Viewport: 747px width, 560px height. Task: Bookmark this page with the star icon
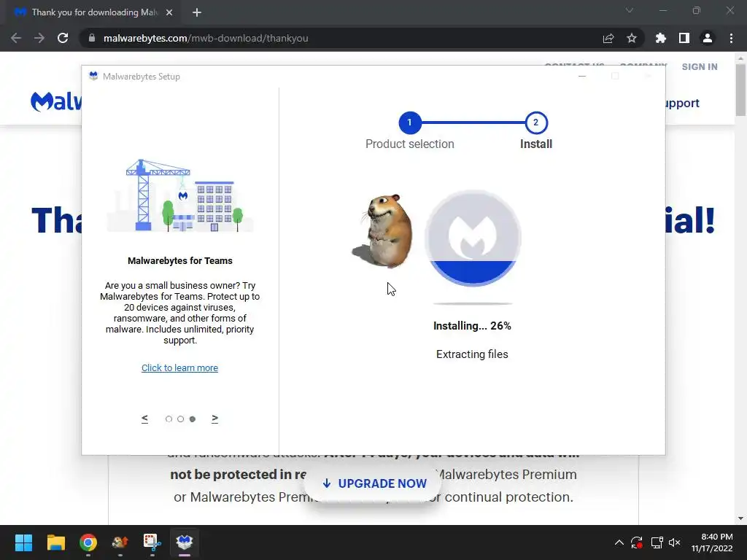point(632,38)
